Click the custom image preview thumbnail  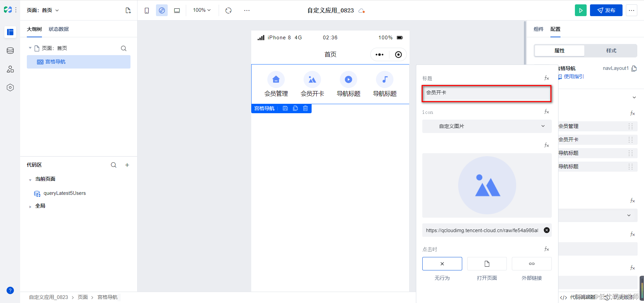coord(487,185)
